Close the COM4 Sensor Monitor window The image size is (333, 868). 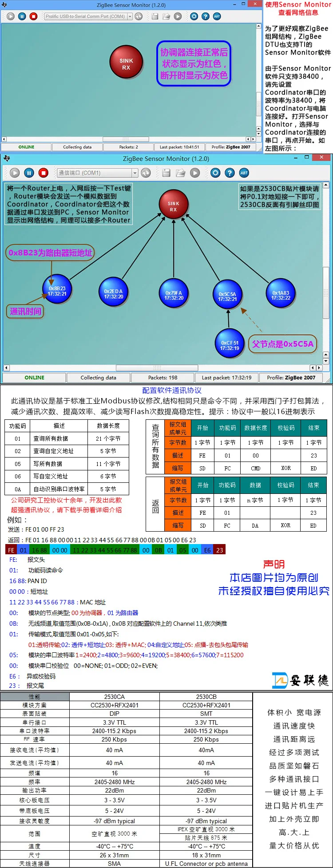coord(254,3)
